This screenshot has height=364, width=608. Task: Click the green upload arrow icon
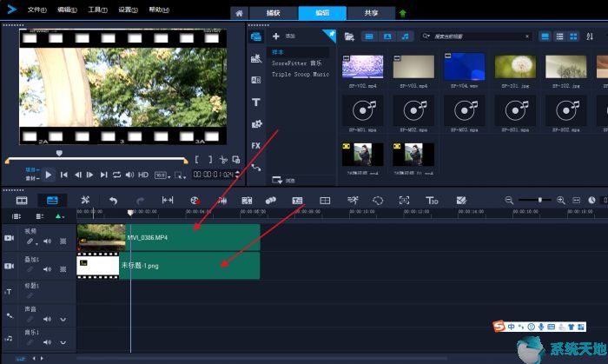point(402,14)
